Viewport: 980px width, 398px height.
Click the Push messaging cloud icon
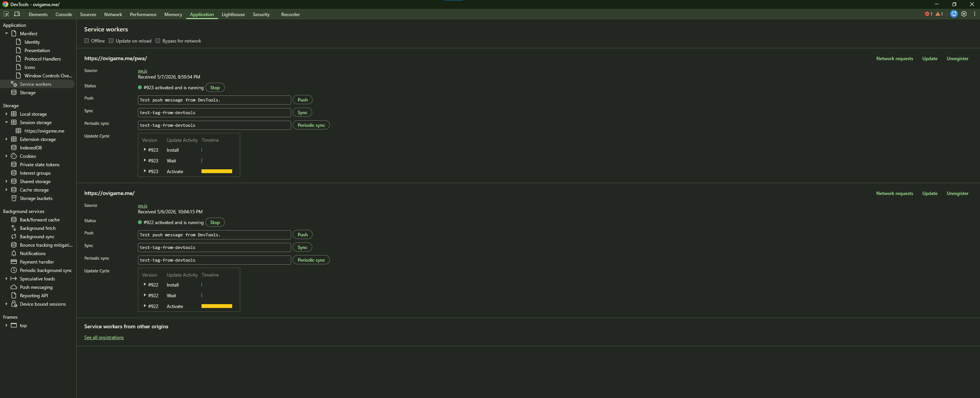14,287
